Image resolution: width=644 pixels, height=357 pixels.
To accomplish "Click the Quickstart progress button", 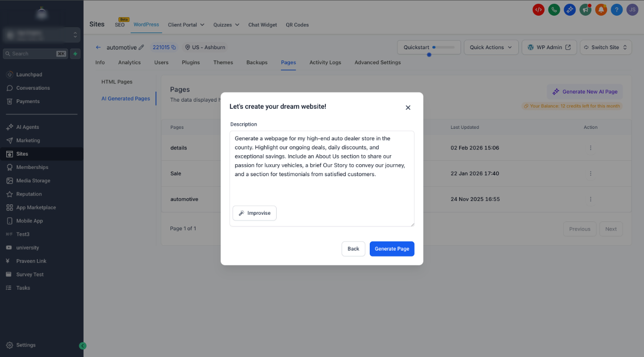I will 429,47.
